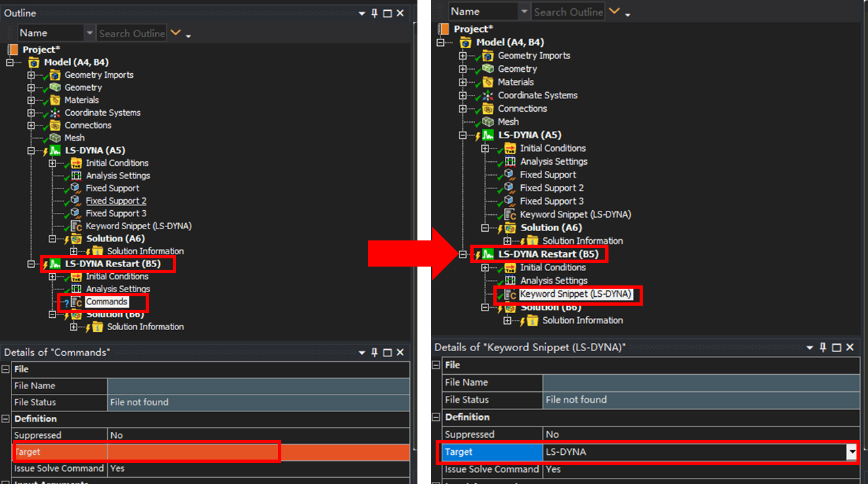Select Coordinate Systems icon in left outline
Image resolution: width=868 pixels, height=484 pixels.
[x=55, y=113]
